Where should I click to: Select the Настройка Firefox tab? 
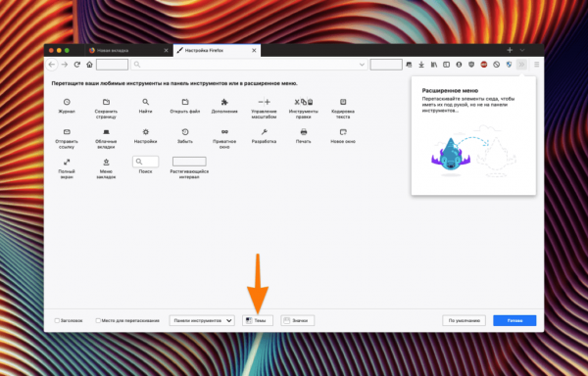(x=217, y=50)
